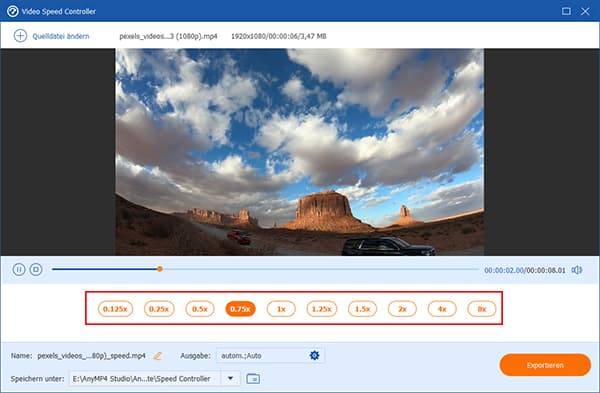Set playback speed to 2x

pos(402,309)
